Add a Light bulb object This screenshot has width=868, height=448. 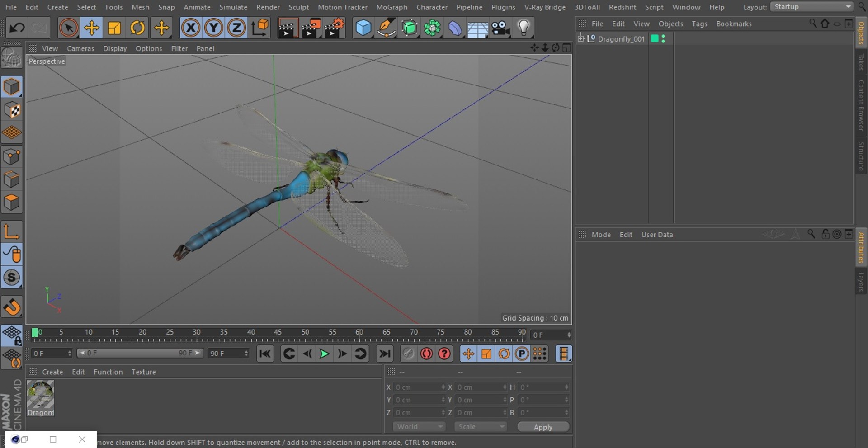(524, 28)
